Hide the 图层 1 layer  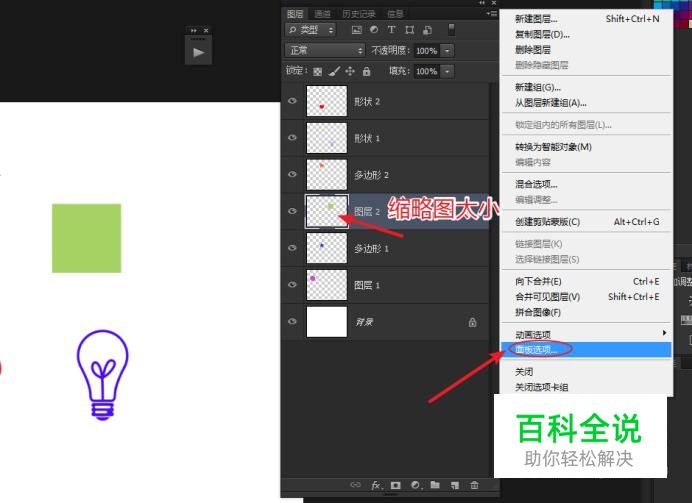tap(292, 285)
